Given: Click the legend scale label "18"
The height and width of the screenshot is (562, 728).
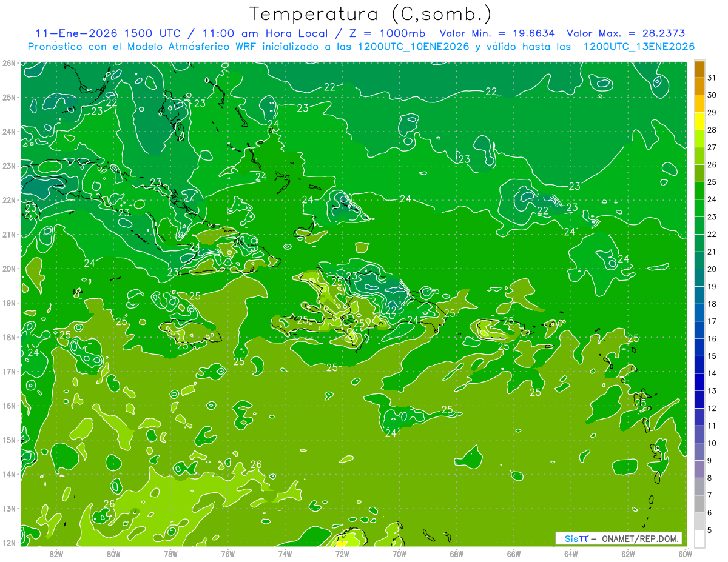Looking at the screenshot, I should [712, 304].
